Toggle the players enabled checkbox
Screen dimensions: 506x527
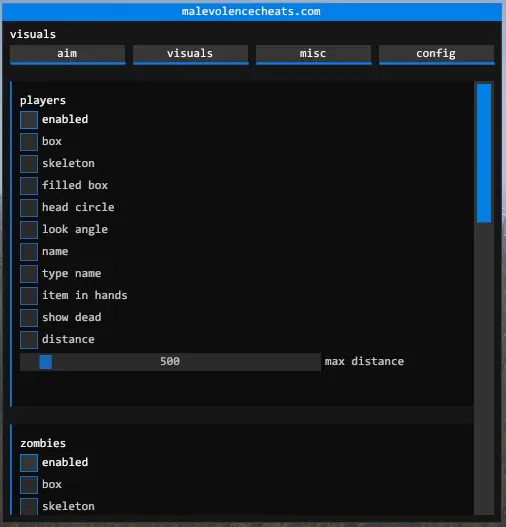coord(29,120)
